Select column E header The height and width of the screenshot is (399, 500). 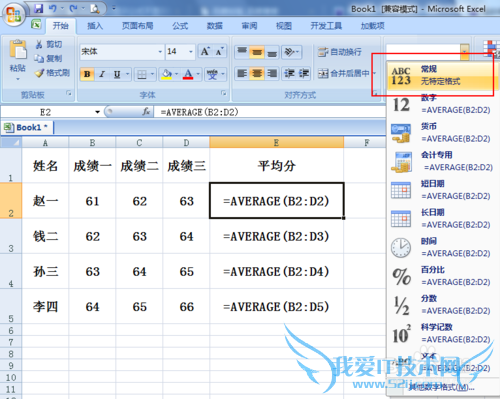coord(276,143)
